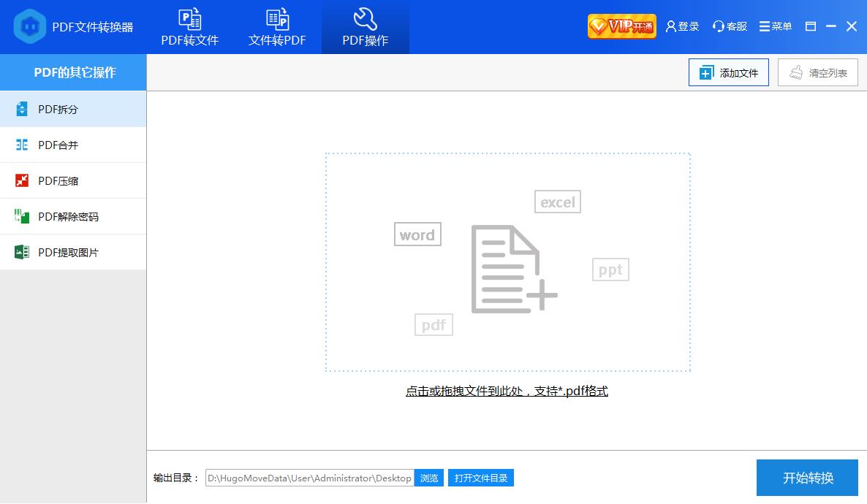Click the green PDF解除密码 icon
The width and height of the screenshot is (867, 504).
pyautogui.click(x=21, y=216)
